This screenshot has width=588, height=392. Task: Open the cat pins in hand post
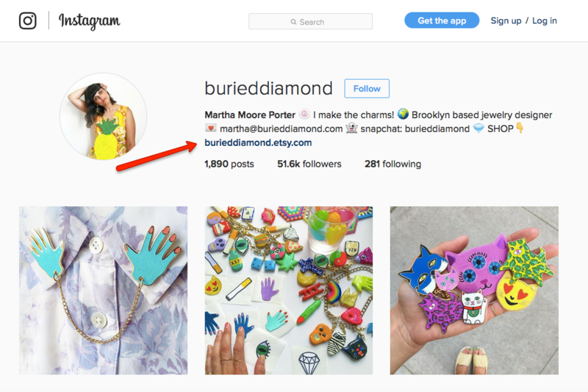tap(474, 290)
